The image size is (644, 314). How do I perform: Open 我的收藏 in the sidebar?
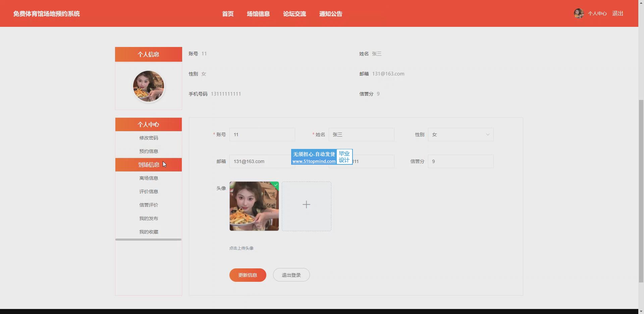pos(149,232)
